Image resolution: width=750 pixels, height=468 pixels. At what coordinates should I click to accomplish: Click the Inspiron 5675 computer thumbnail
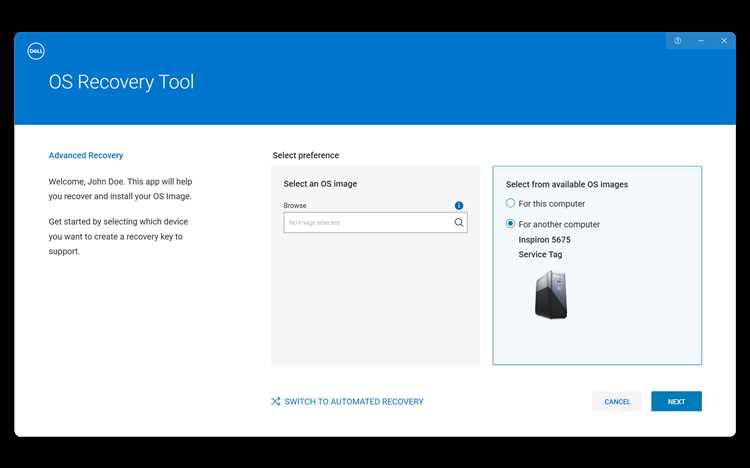[551, 295]
